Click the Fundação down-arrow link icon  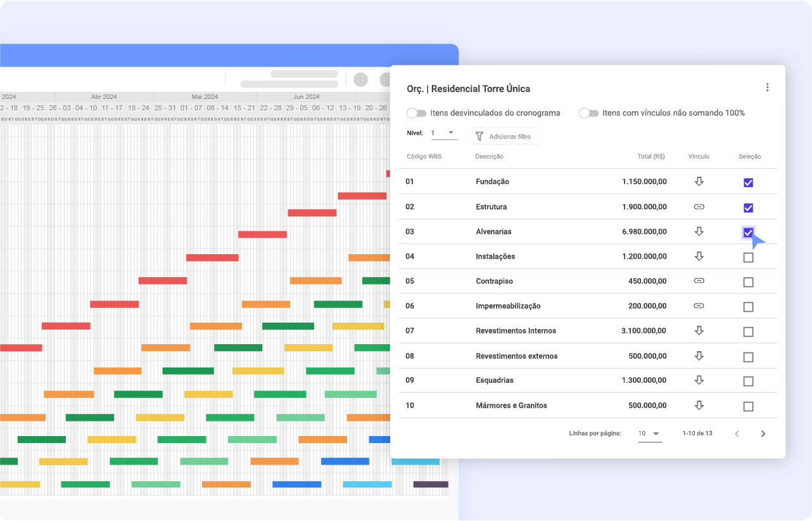click(699, 181)
